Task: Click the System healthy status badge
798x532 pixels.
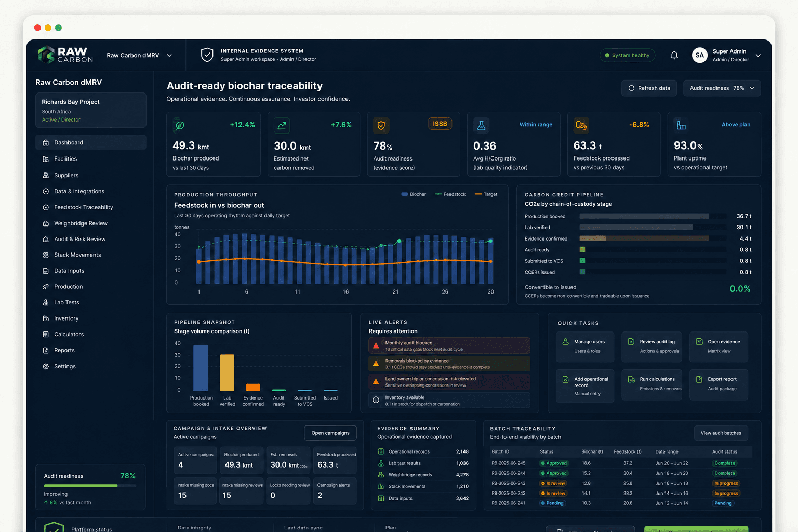Action: [x=628, y=55]
